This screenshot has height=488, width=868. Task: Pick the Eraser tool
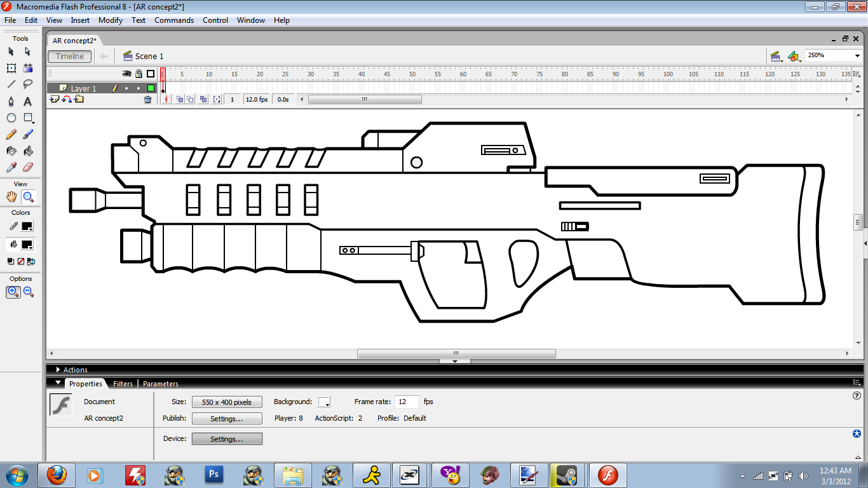coord(28,167)
